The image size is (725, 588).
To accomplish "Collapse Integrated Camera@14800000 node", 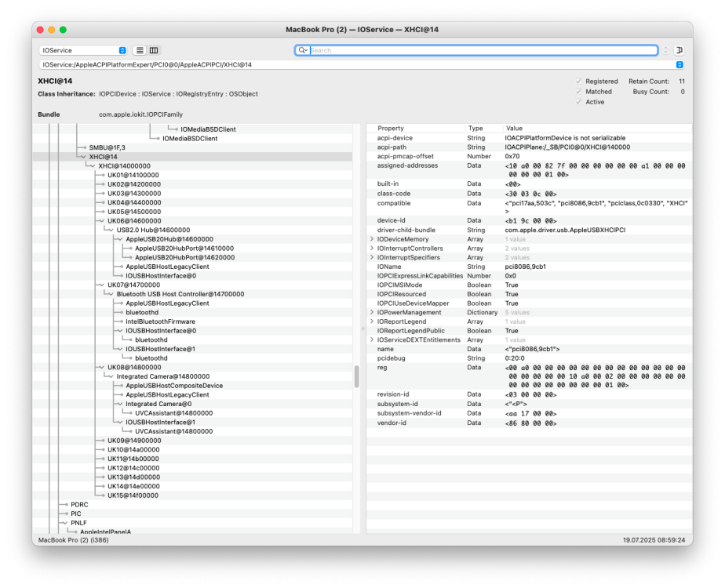I will click(x=111, y=376).
